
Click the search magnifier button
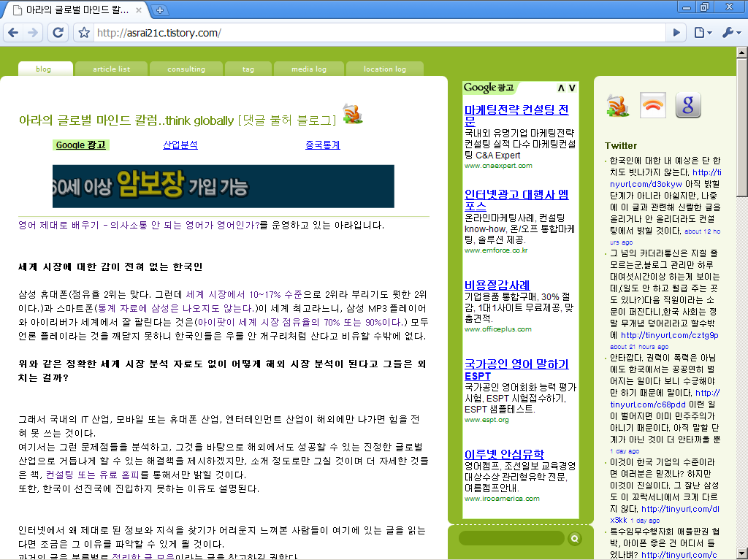click(575, 539)
